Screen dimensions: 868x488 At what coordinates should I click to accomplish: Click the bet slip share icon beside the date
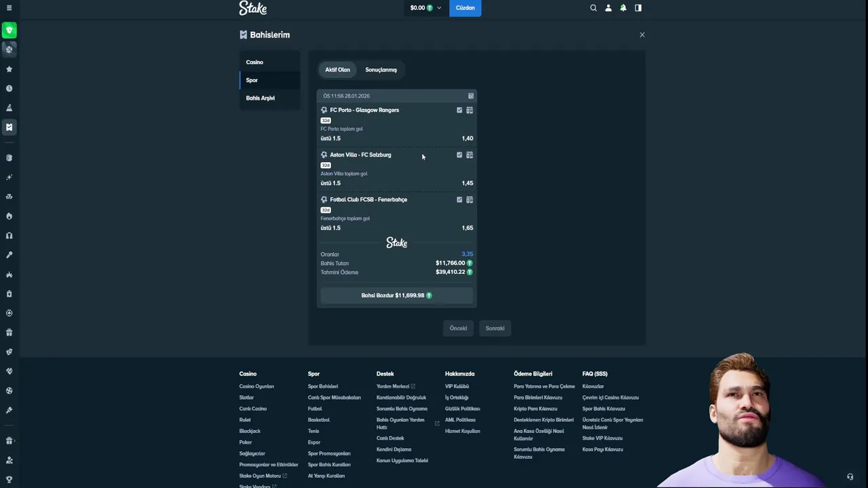(471, 96)
